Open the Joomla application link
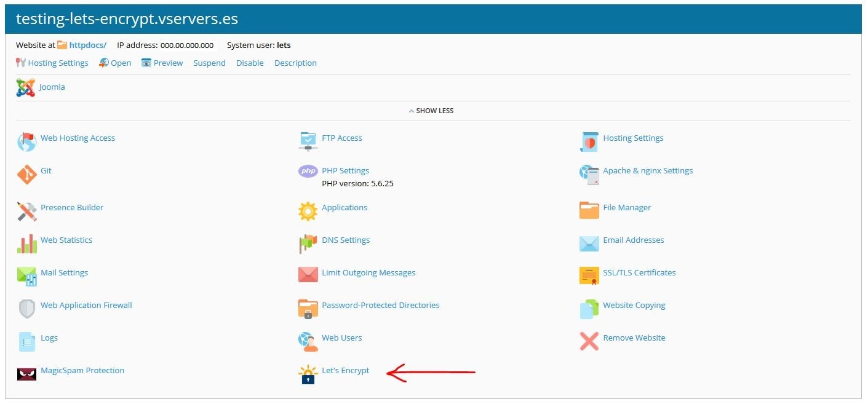Screen dimensions: 868x407 point(52,87)
